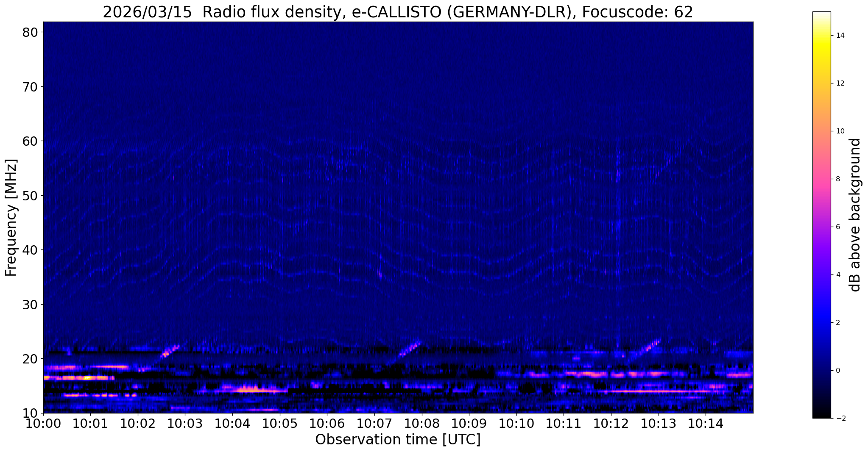Click the 70 MHz frequency tick label
Screen dimensions: 868x452
[30, 87]
